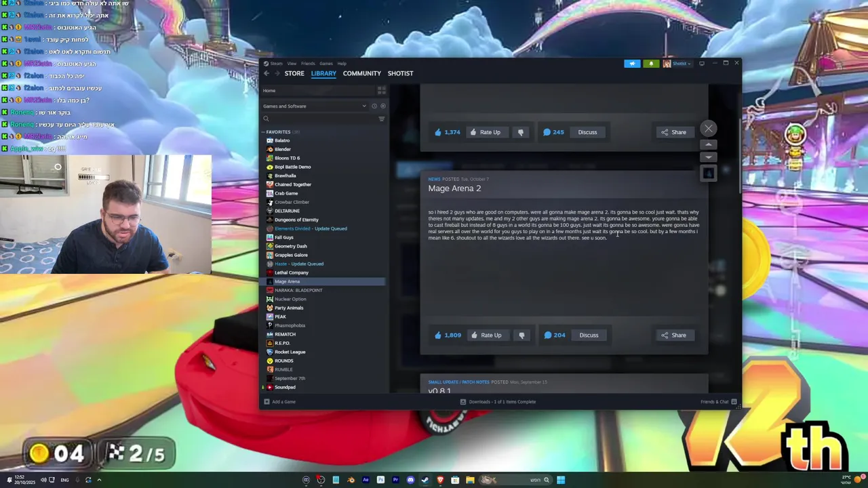The width and height of the screenshot is (868, 488).
Task: Show ready-to-play games filter icon
Action: pyautogui.click(x=382, y=106)
